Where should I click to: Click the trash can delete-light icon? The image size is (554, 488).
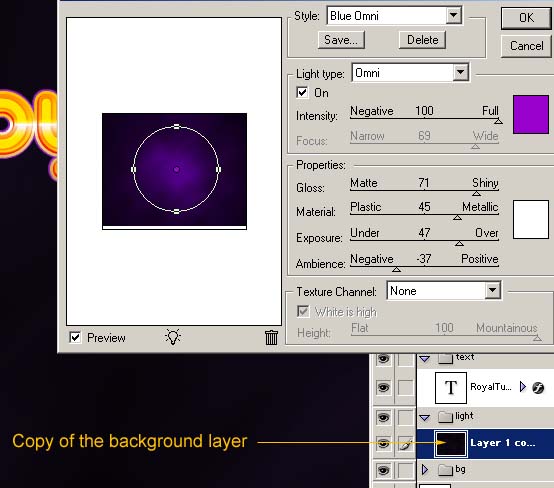point(271,337)
